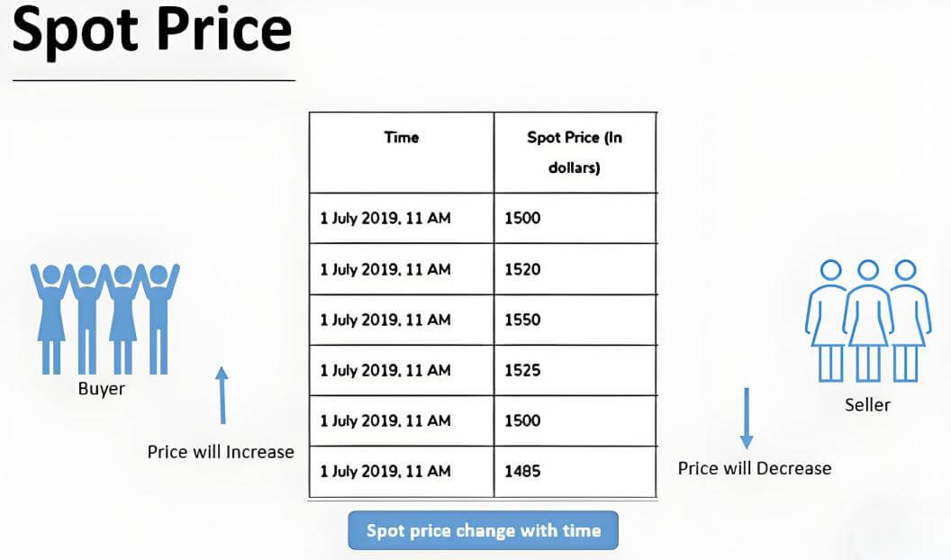This screenshot has height=560, width=951.
Task: Select the cell with price 1485
Action: pos(575,472)
